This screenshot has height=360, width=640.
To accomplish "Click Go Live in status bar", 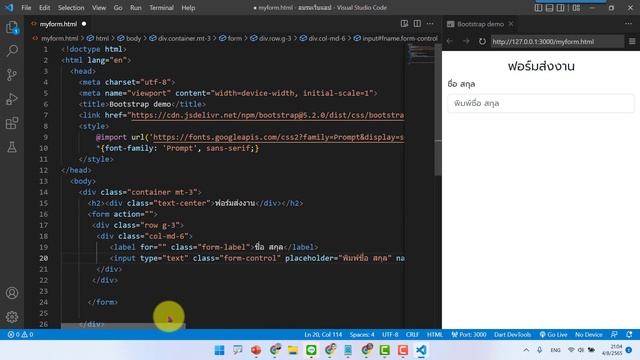I will (553, 335).
